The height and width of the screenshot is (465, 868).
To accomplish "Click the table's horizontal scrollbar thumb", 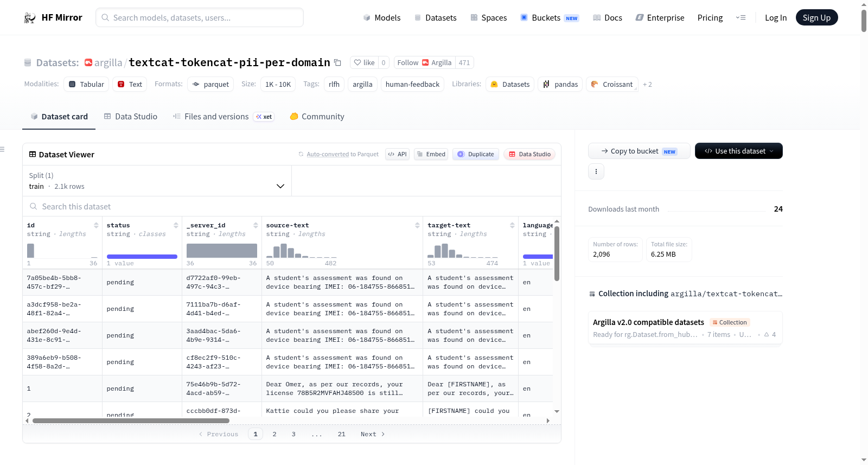I will coord(131,421).
